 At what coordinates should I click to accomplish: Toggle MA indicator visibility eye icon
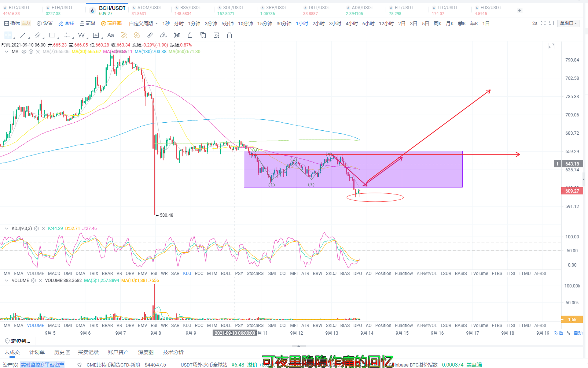click(x=24, y=52)
